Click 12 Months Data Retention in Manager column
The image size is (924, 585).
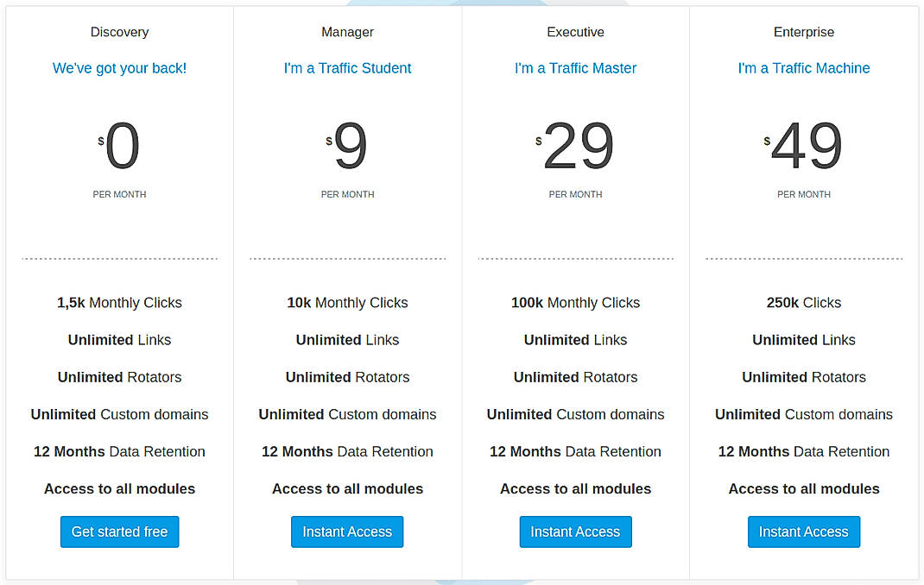(347, 451)
